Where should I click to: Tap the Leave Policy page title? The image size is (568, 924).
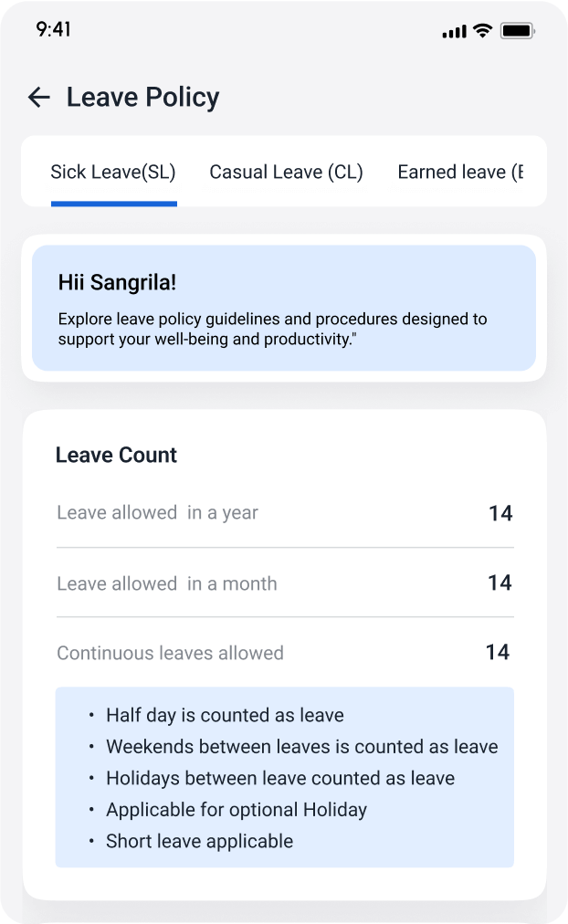tap(142, 98)
